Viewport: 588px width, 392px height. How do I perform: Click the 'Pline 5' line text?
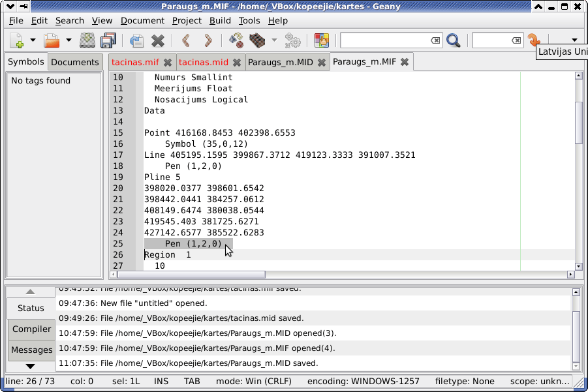(x=162, y=177)
